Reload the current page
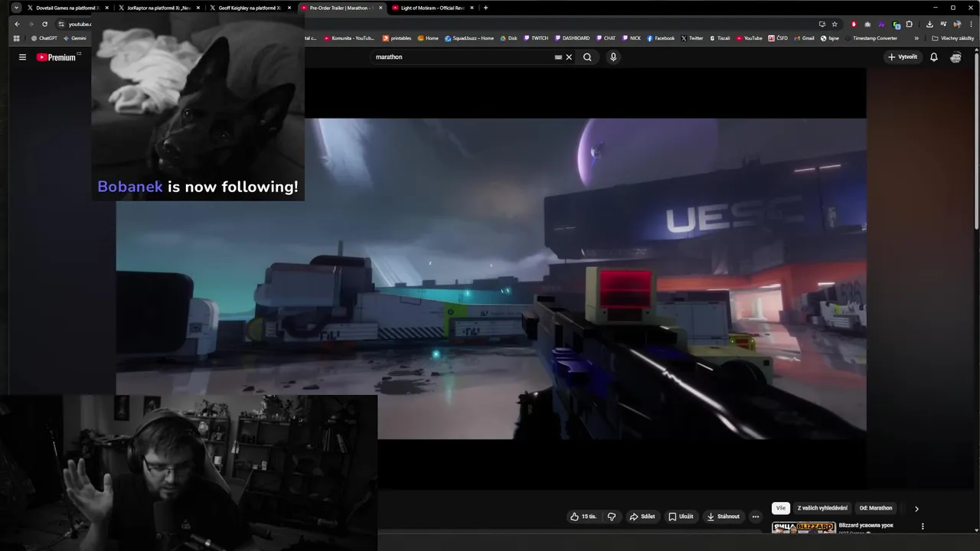 tap(44, 24)
